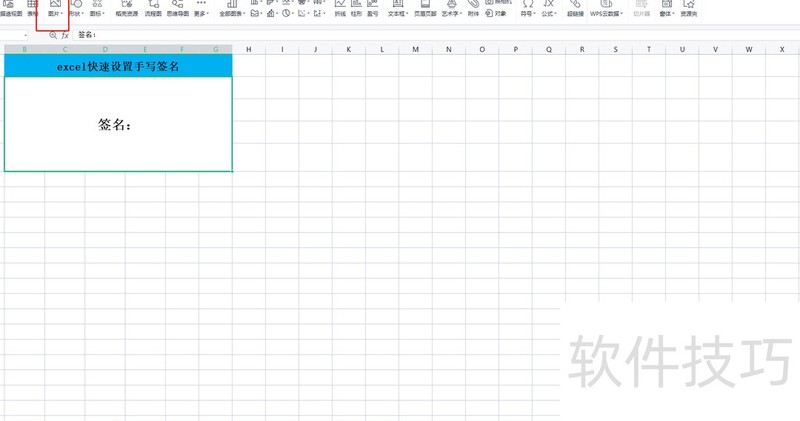The width and height of the screenshot is (800, 421).
Task: Open the 符号 symbol dropdown
Action: [x=528, y=9]
